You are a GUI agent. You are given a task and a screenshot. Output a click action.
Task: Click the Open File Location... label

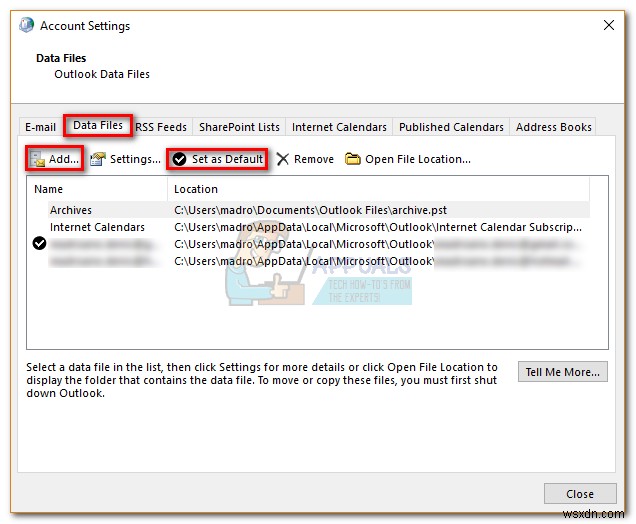tap(418, 159)
